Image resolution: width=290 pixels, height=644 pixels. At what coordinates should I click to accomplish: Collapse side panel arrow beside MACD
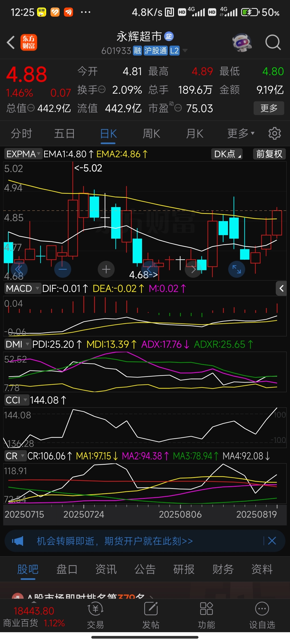[x=281, y=288]
